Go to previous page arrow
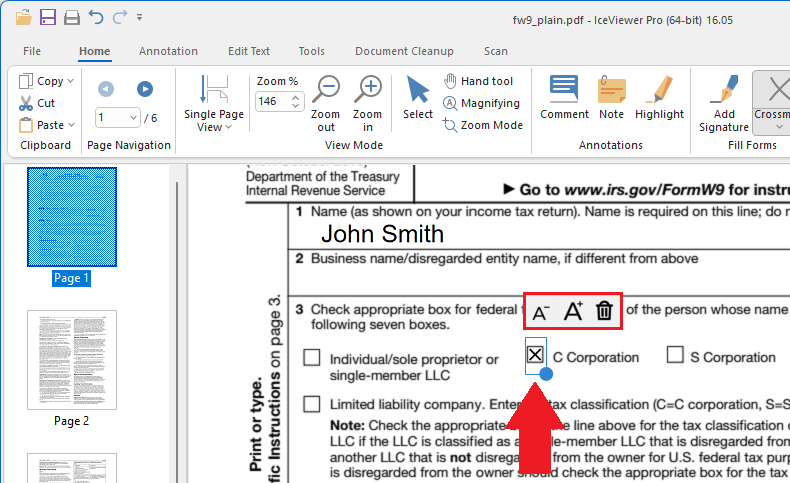 click(x=106, y=89)
